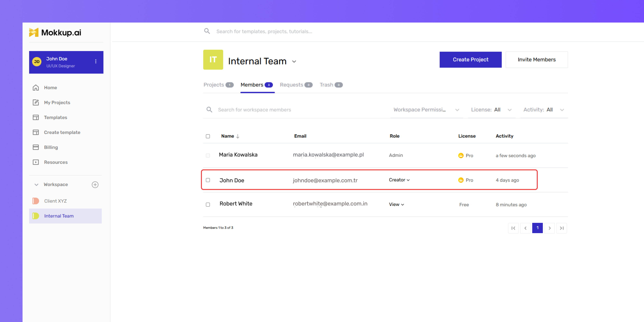The width and height of the screenshot is (644, 322).
Task: Click Robert White's name
Action: click(x=236, y=204)
